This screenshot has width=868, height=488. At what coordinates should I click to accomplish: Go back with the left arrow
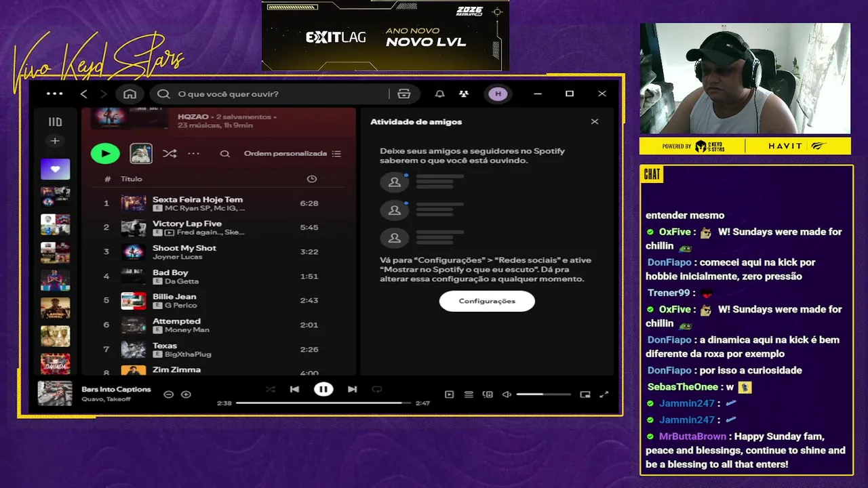click(x=84, y=94)
